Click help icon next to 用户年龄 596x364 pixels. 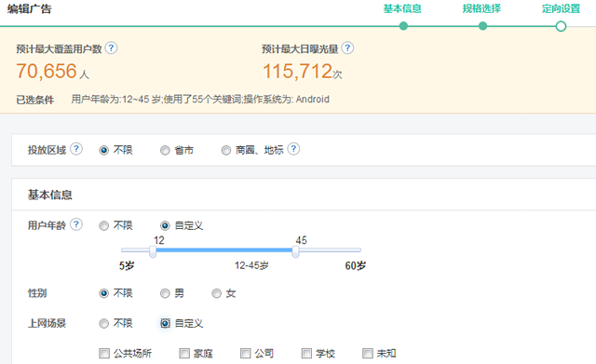pyautogui.click(x=76, y=224)
